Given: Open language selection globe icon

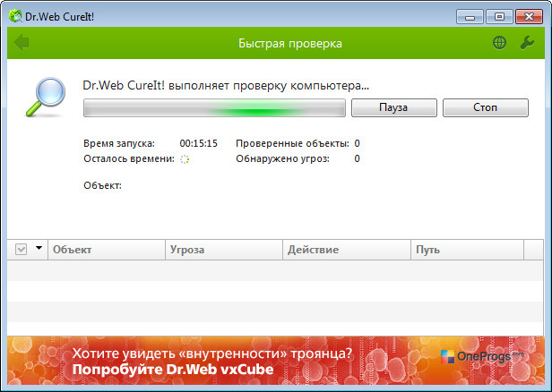Looking at the screenshot, I should coord(499,43).
